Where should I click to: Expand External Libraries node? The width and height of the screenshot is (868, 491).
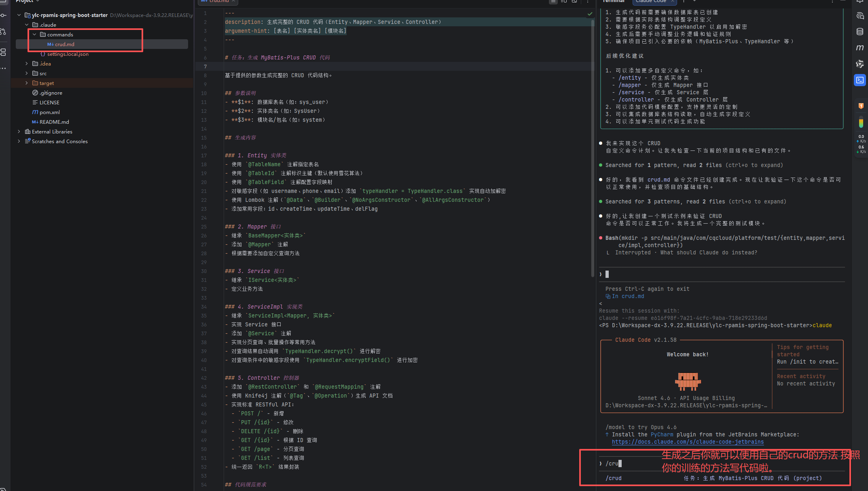19,131
